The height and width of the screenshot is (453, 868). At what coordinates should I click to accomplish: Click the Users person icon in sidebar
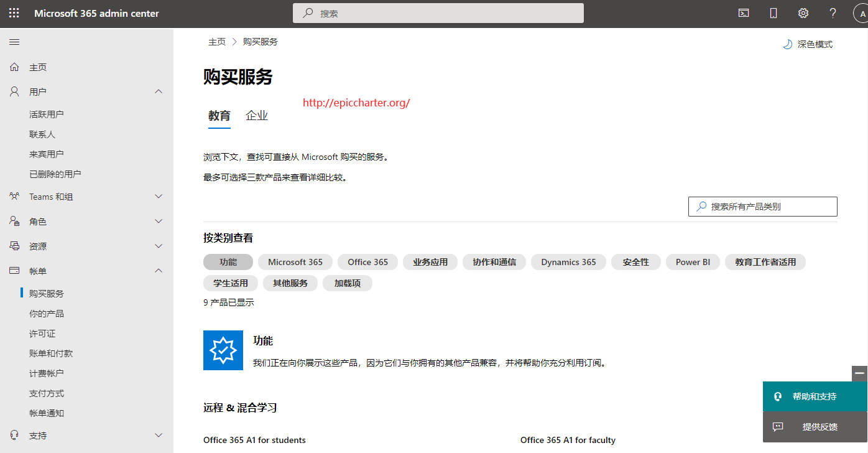click(14, 91)
